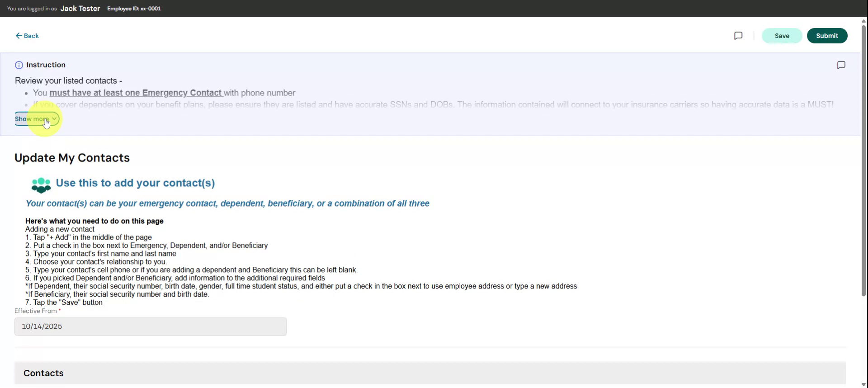Viewport: 868px width, 388px height.
Task: Click the Employee ID label in header
Action: pyautogui.click(x=134, y=9)
